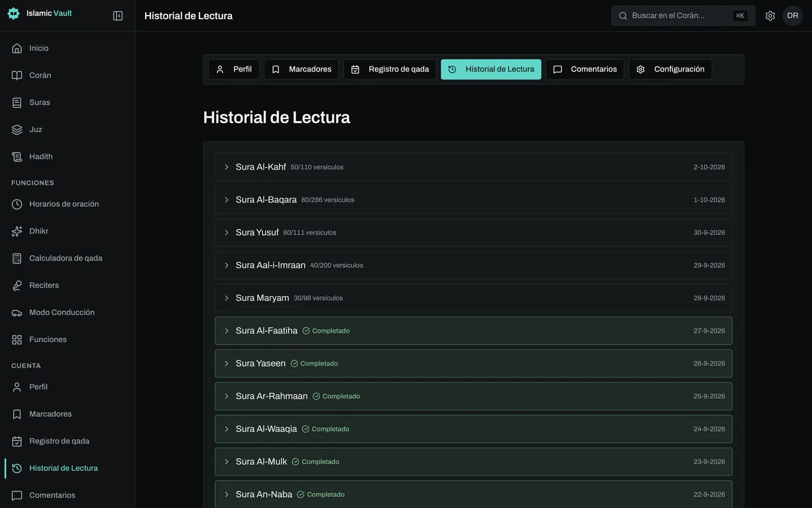This screenshot has height=508, width=812.
Task: Open the Comentarios tab
Action: click(585, 69)
